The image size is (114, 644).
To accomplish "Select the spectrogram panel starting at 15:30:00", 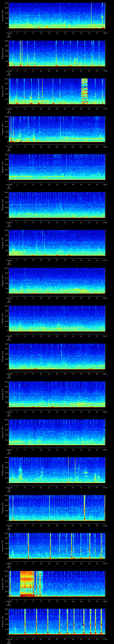I will click(x=57, y=621).
